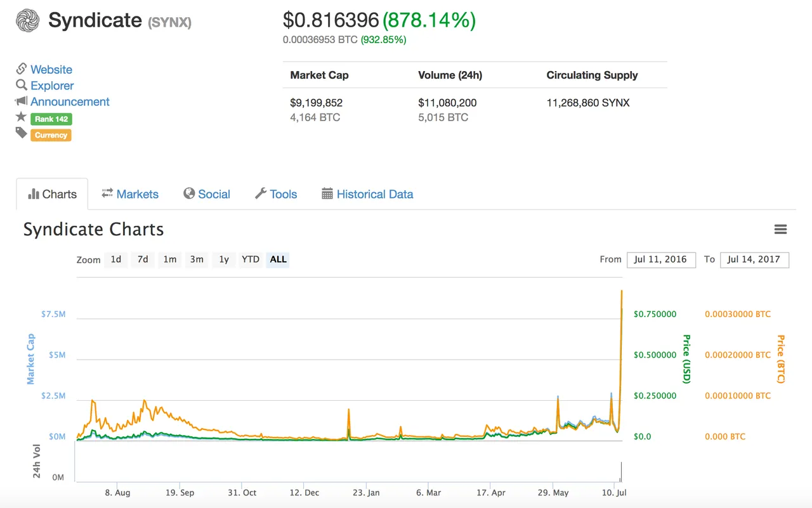Set chart zoom to 1m
The width and height of the screenshot is (812, 508).
pos(169,259)
